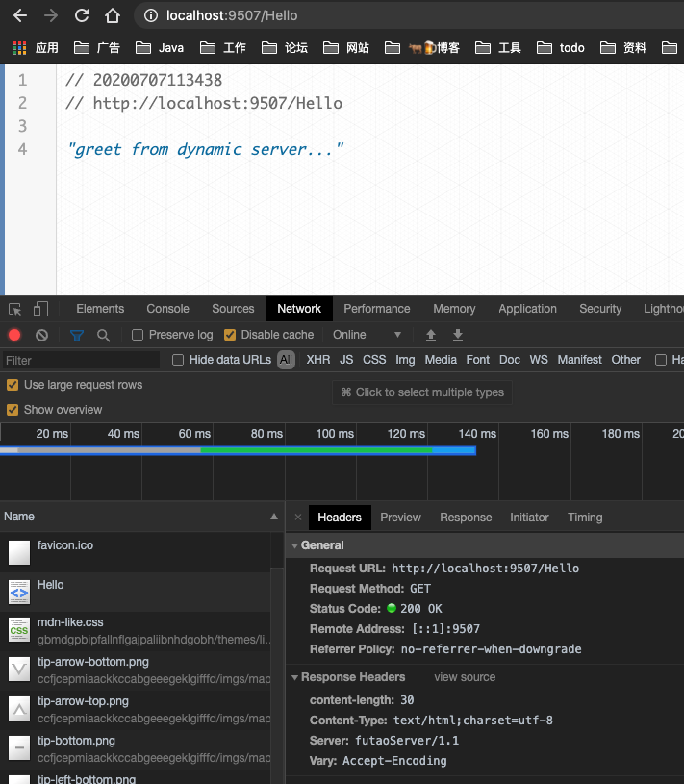Stop recording network log
684x784 pixels.
pos(14,335)
